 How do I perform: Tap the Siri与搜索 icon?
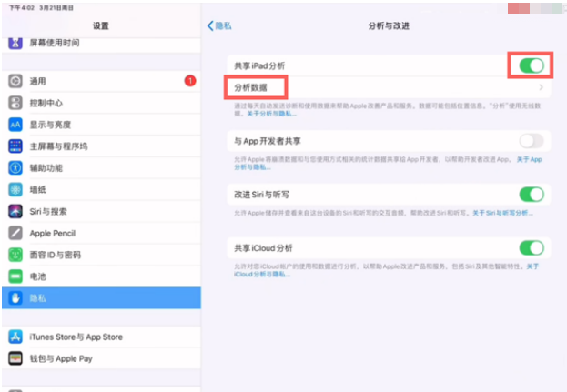click(15, 211)
